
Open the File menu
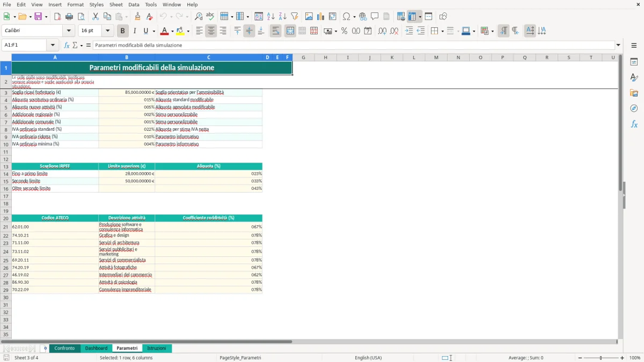[6, 4]
